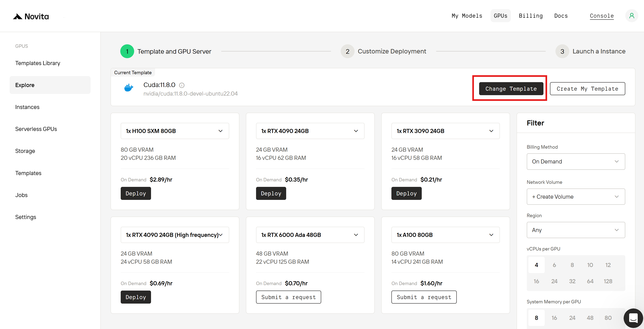This screenshot has width=644, height=329.
Task: Expand the Region Any dropdown
Action: coord(575,230)
